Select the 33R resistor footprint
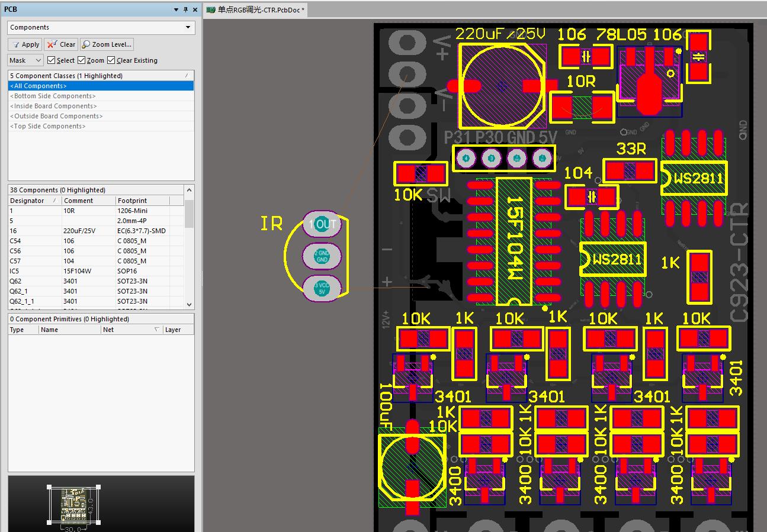The width and height of the screenshot is (767, 532). [630, 172]
